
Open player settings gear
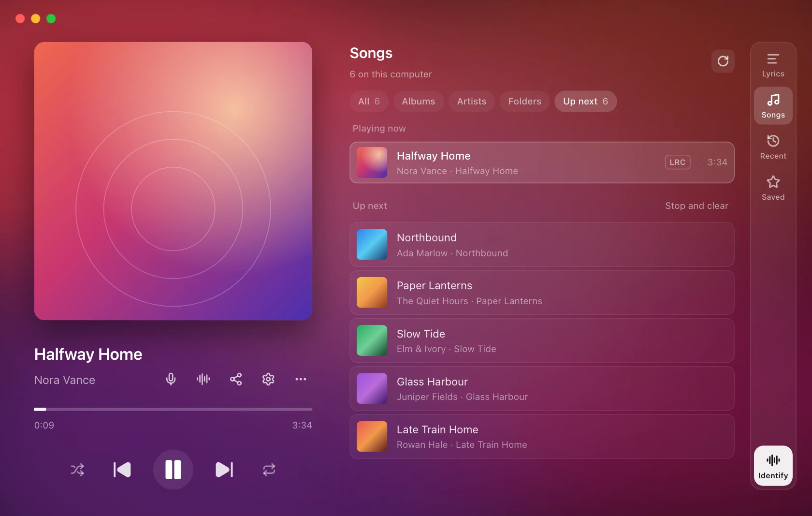[268, 379]
